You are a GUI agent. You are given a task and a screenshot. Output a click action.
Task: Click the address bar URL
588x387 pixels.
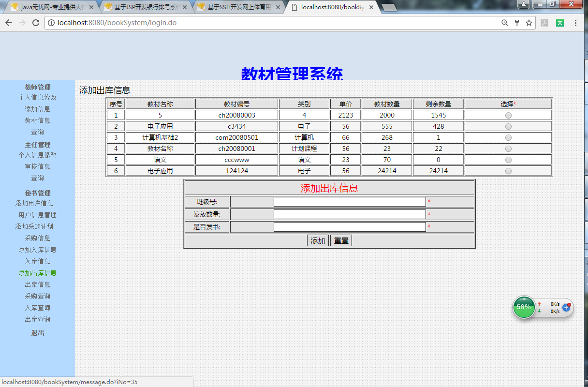coord(117,23)
